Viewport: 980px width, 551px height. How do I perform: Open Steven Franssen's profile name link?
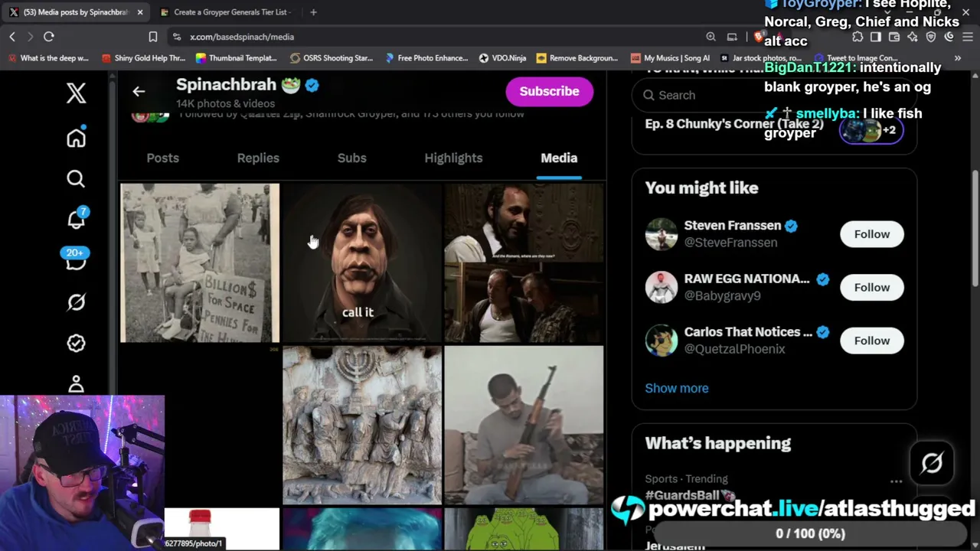(733, 226)
